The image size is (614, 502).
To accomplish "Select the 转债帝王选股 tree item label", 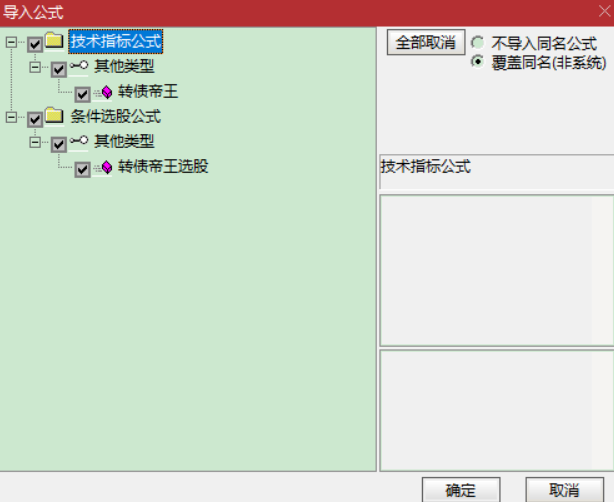I will pyautogui.click(x=163, y=166).
